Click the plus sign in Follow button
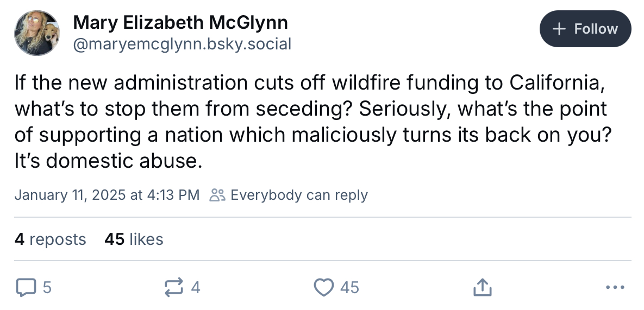Screen dimensions: 644x310 click(559, 29)
